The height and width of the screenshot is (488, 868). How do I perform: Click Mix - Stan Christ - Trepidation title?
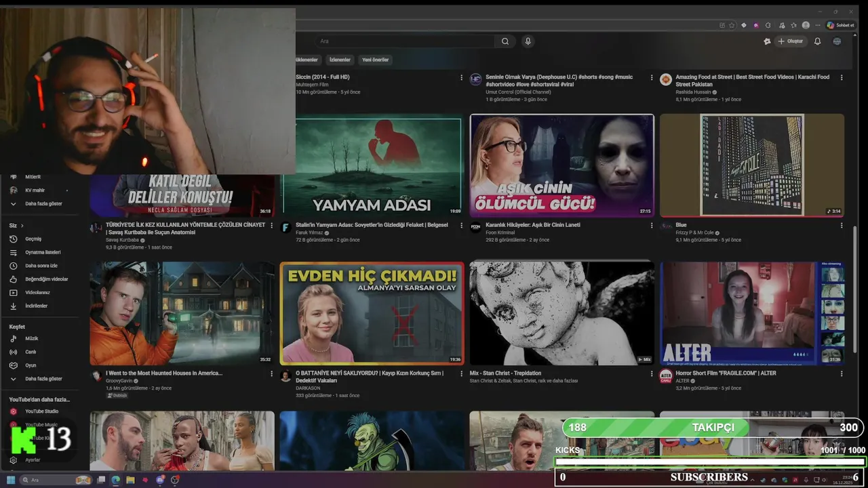click(505, 373)
